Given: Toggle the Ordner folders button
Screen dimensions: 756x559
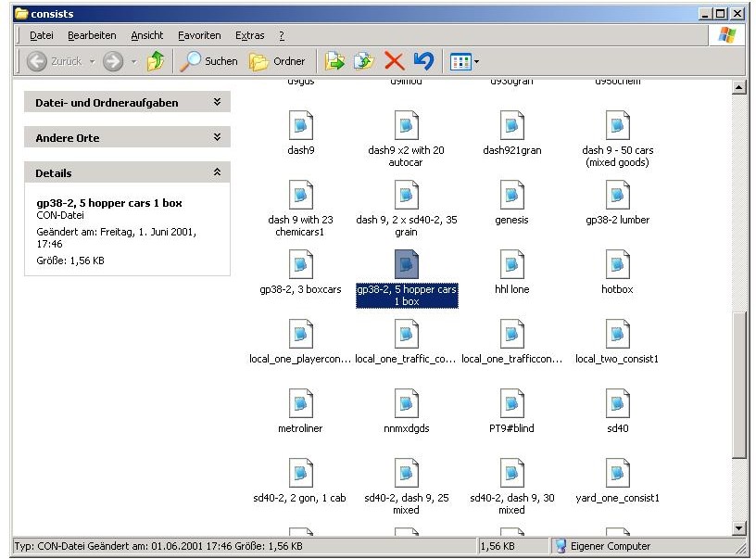Looking at the screenshot, I should 278,61.
